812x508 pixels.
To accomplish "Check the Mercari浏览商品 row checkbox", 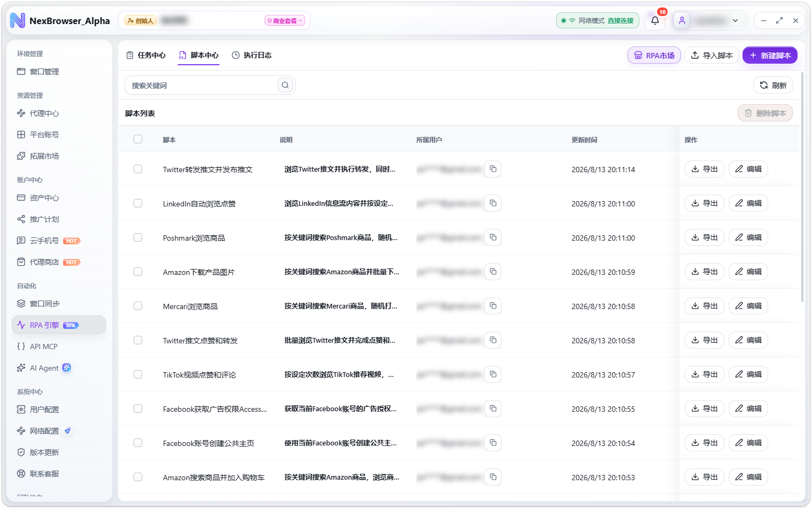I will point(138,306).
